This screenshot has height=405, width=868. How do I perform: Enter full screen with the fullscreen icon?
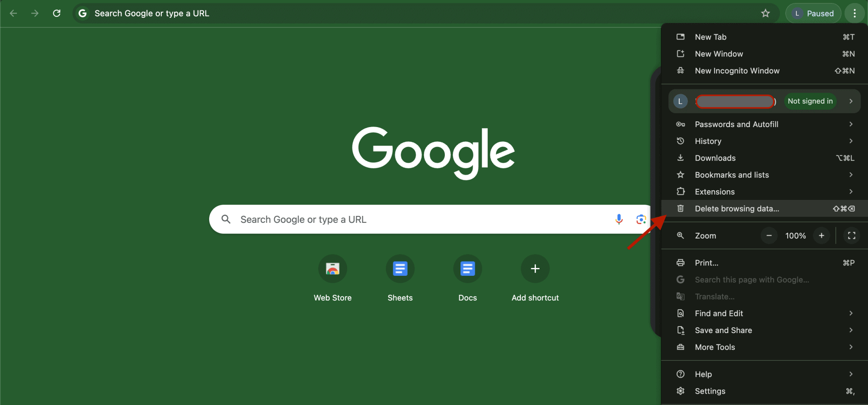pyautogui.click(x=852, y=235)
